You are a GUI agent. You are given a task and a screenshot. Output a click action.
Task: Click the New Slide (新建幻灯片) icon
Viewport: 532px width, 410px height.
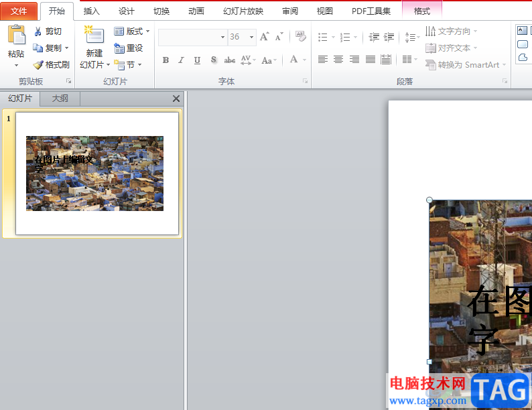tap(94, 36)
